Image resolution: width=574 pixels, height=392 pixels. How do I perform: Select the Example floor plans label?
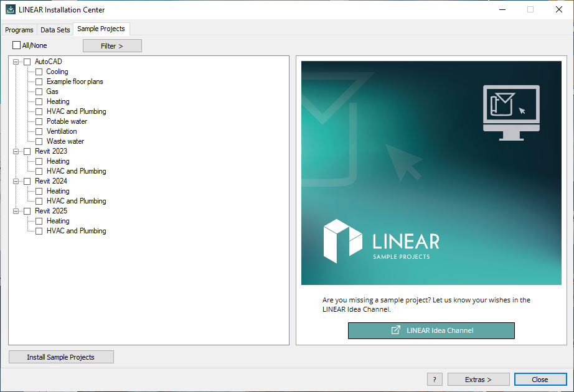75,82
